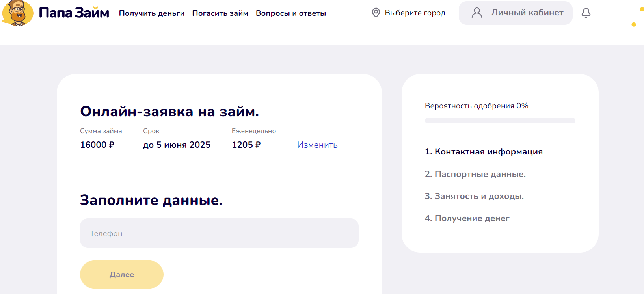Select step 2. Паспортные данные
This screenshot has height=294, width=644.
[x=475, y=174]
